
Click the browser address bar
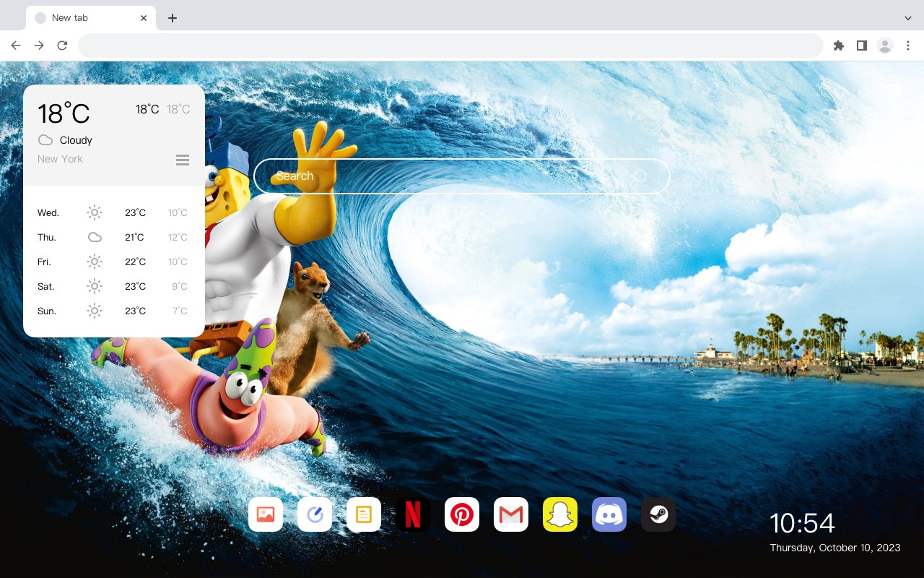(x=450, y=46)
